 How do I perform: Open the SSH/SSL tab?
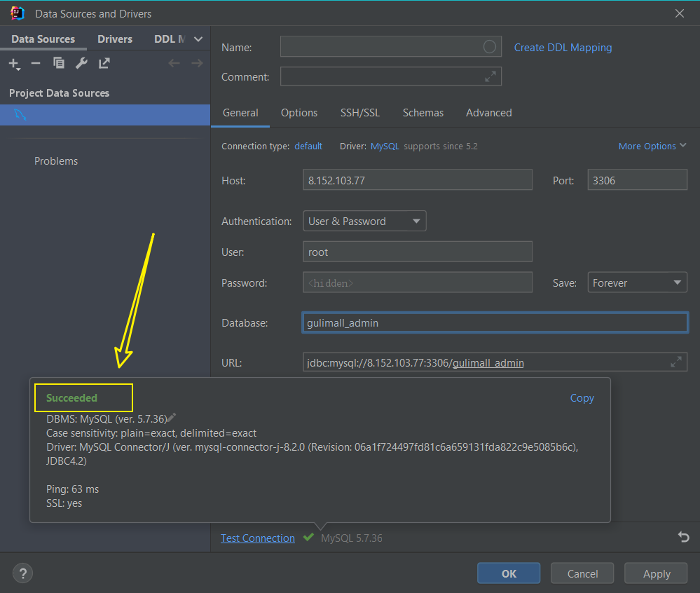point(360,113)
